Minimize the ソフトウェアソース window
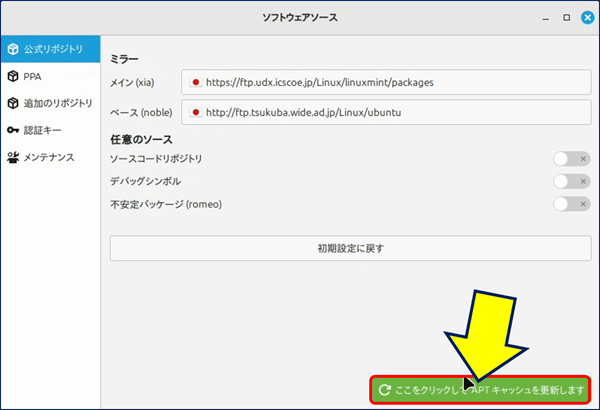The height and width of the screenshot is (410, 600). 546,18
